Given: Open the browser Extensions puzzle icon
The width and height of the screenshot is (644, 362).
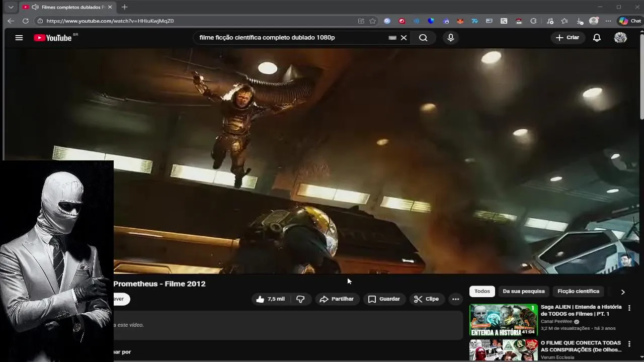Looking at the screenshot, I should (x=533, y=21).
